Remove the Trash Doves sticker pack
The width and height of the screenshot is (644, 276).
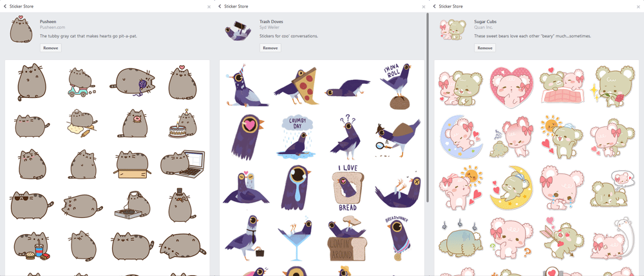click(270, 48)
